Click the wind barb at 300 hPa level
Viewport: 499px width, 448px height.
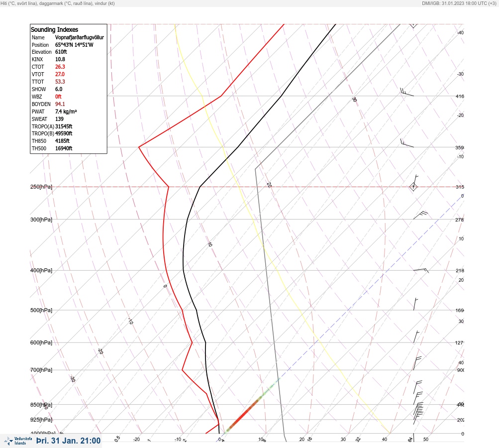coord(421,215)
